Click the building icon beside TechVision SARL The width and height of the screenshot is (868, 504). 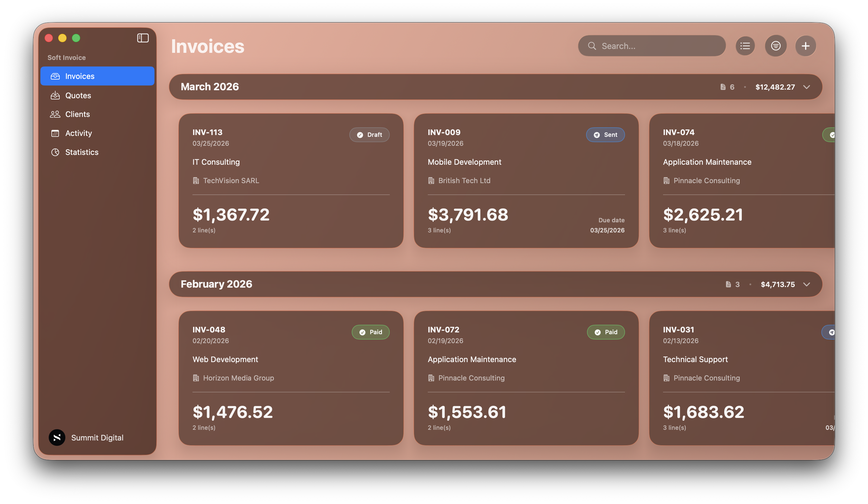196,181
